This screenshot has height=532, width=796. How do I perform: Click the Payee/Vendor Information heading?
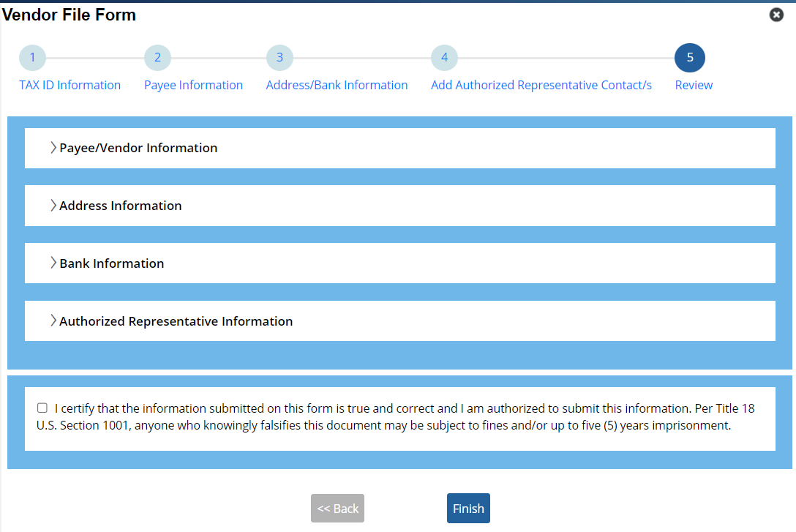tap(138, 148)
